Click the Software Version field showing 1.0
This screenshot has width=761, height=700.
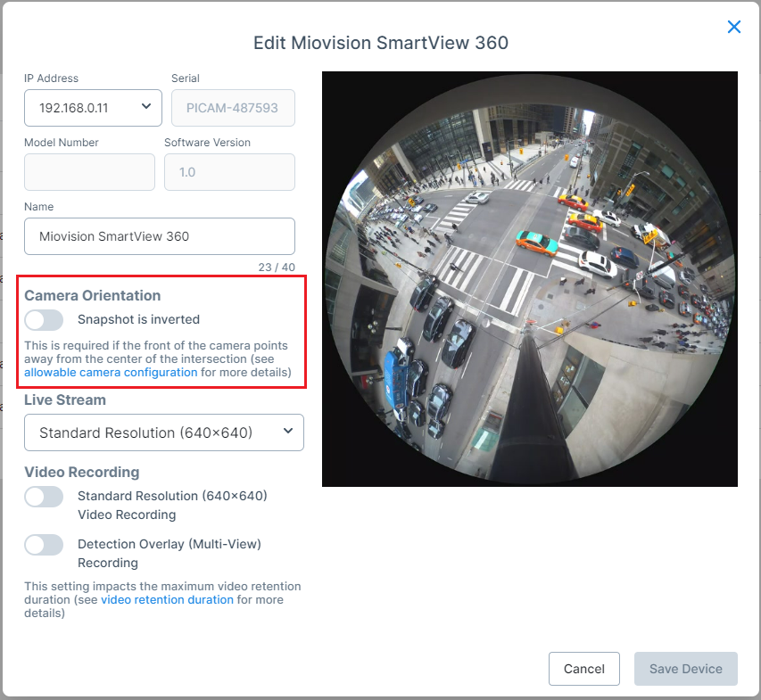pyautogui.click(x=229, y=171)
